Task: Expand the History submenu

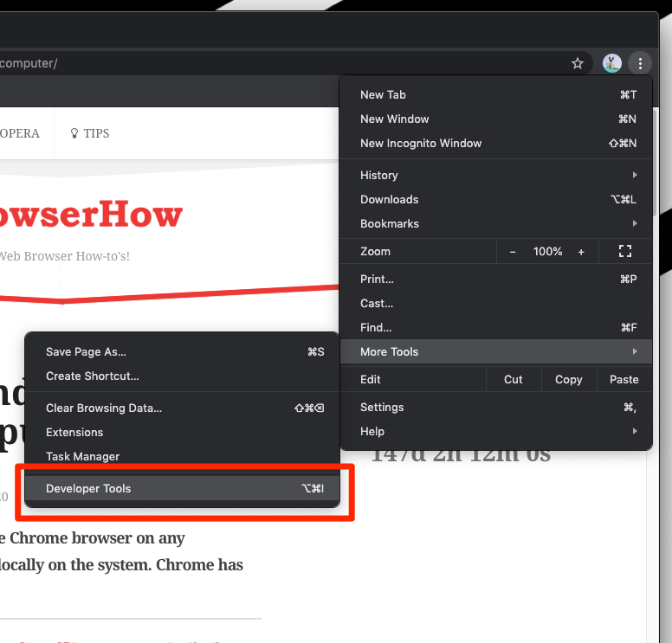Action: [x=496, y=175]
